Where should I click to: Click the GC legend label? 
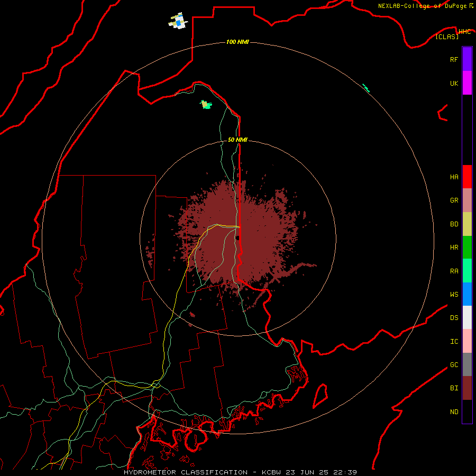[454, 365]
